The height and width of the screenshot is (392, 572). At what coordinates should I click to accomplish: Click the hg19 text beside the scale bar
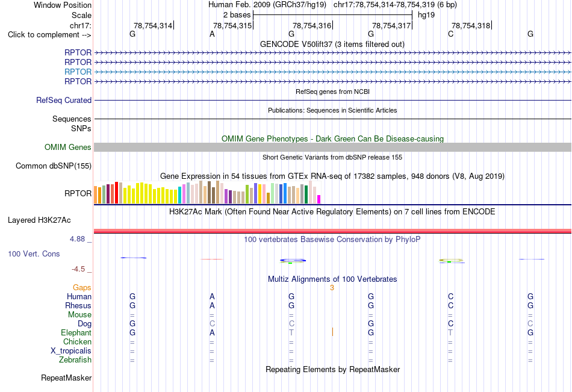(426, 15)
